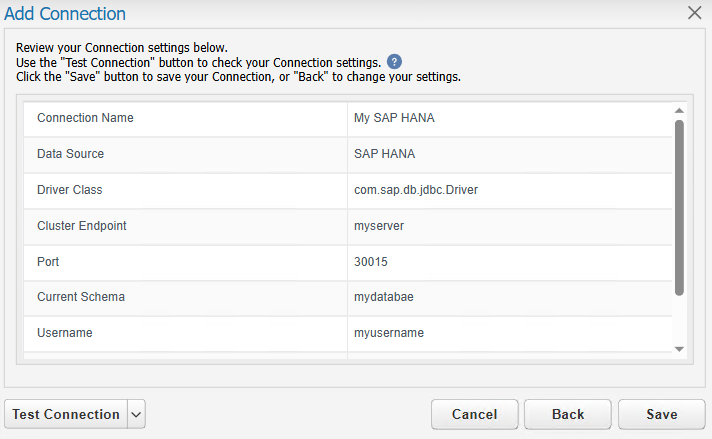Image resolution: width=712 pixels, height=439 pixels.
Task: Click the 'Data Source' label cell
Action: point(185,155)
